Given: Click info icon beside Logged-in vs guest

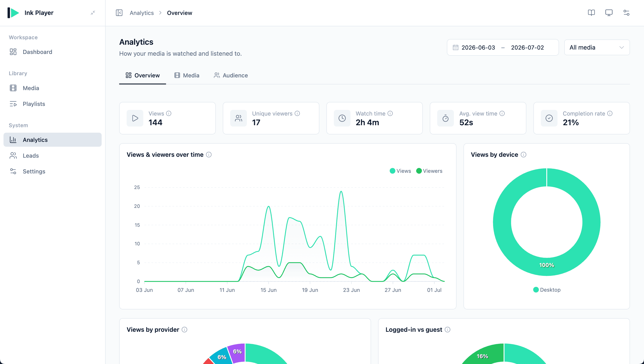Looking at the screenshot, I should click(448, 330).
